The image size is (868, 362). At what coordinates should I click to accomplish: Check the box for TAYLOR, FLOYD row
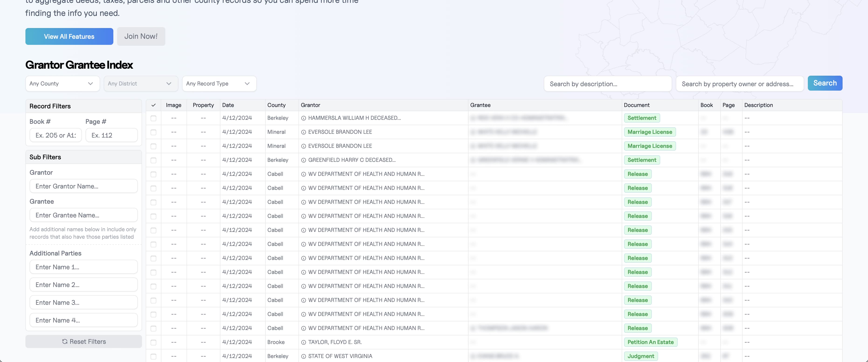coord(153,342)
